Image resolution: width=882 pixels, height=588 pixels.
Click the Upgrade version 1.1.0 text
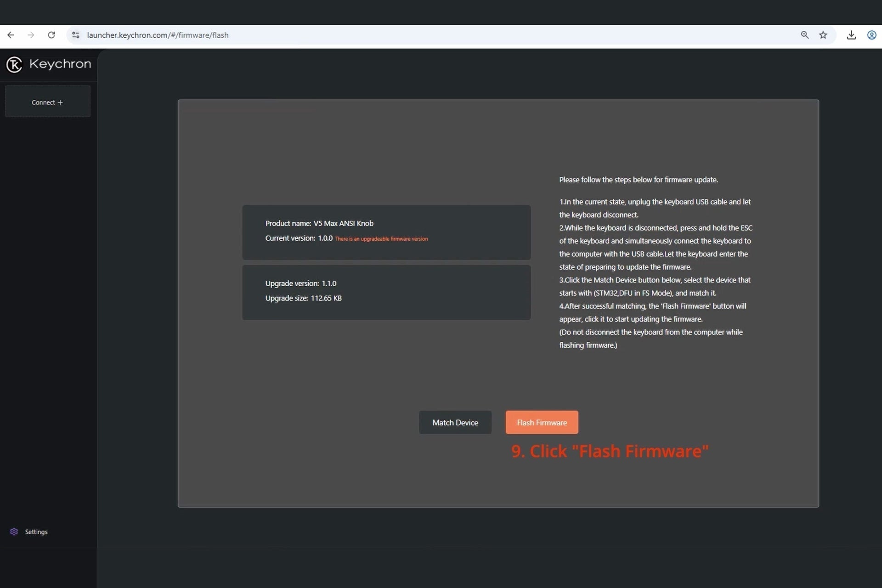pos(300,283)
